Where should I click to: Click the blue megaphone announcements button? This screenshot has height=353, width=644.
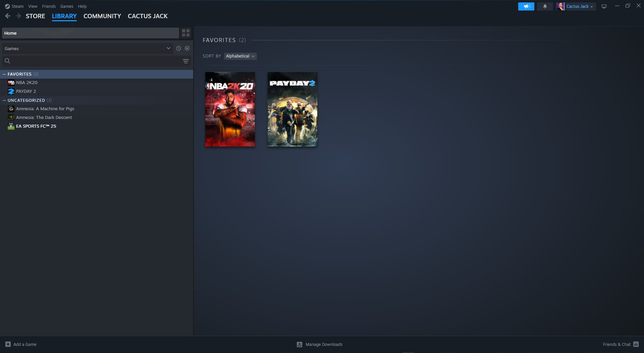click(526, 7)
